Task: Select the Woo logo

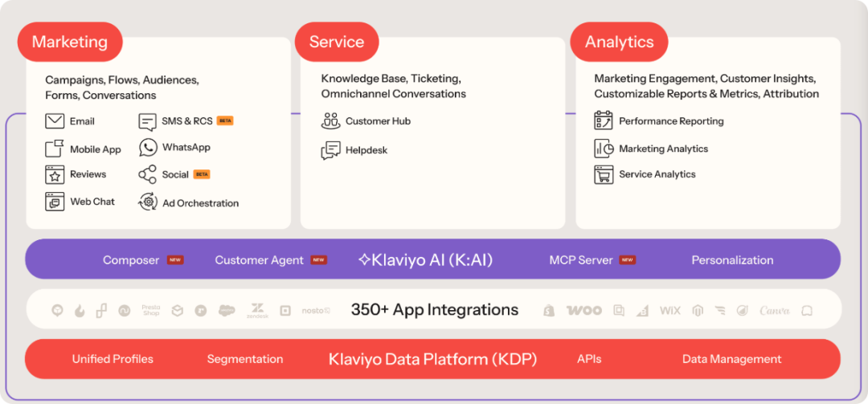Action: pos(584,311)
